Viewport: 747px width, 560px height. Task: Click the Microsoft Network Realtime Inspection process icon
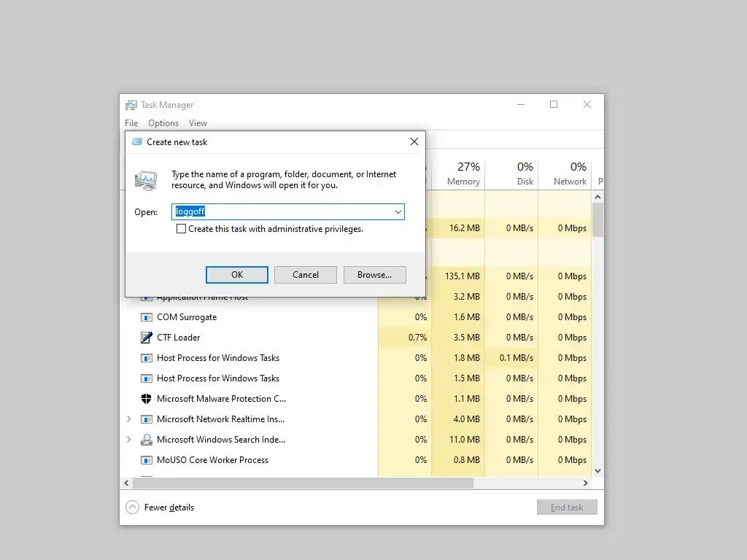[146, 419]
